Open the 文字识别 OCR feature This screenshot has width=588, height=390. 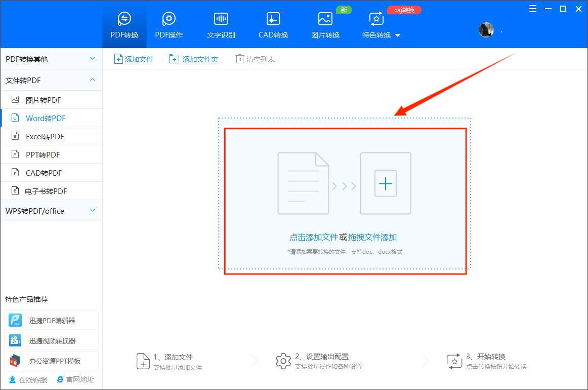pyautogui.click(x=221, y=24)
